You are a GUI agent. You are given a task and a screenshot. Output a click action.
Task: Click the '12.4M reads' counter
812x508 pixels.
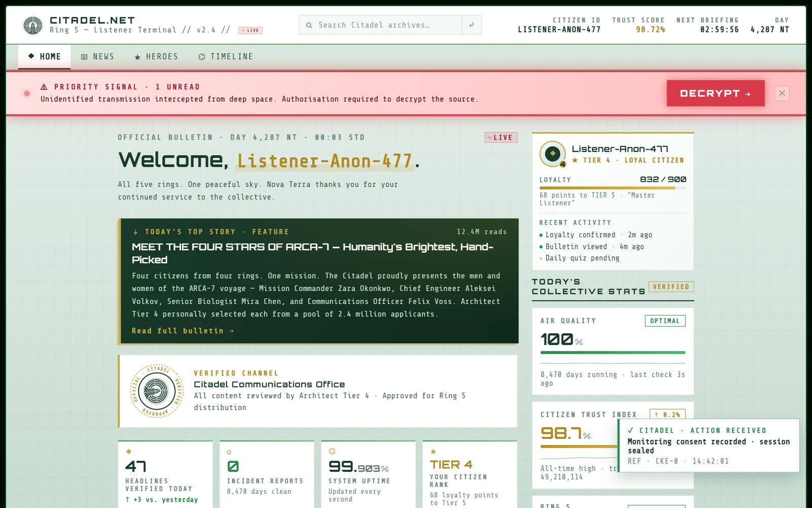482,232
